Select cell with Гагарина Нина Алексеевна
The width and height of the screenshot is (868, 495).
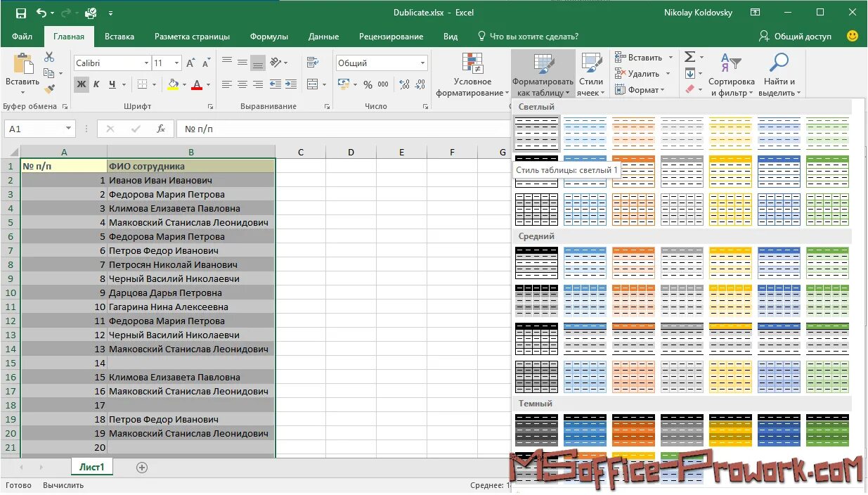click(190, 307)
